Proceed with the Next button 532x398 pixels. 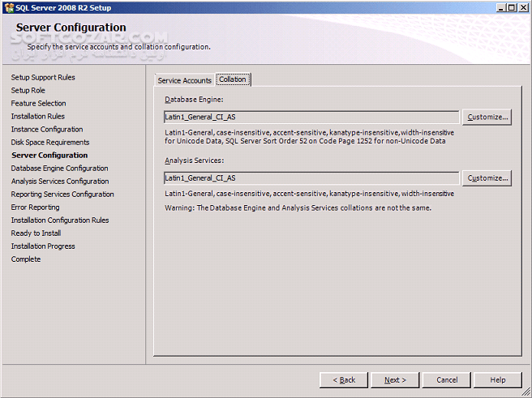tap(395, 380)
